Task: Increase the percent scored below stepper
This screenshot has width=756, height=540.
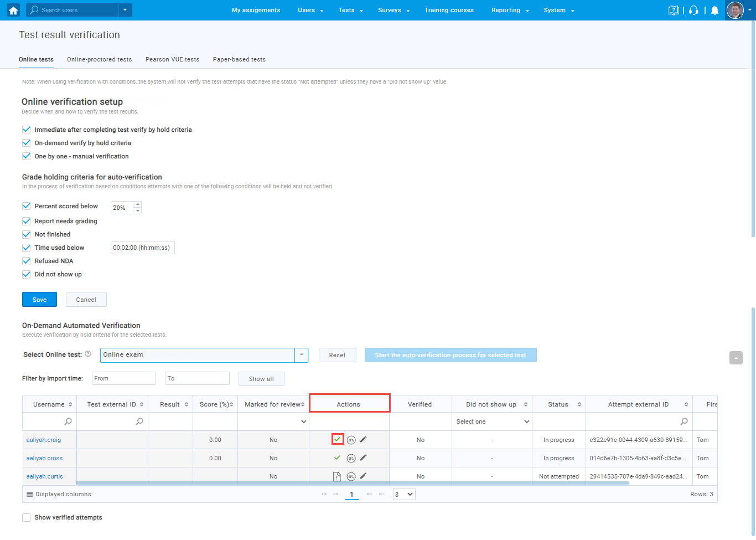Action: click(138, 204)
